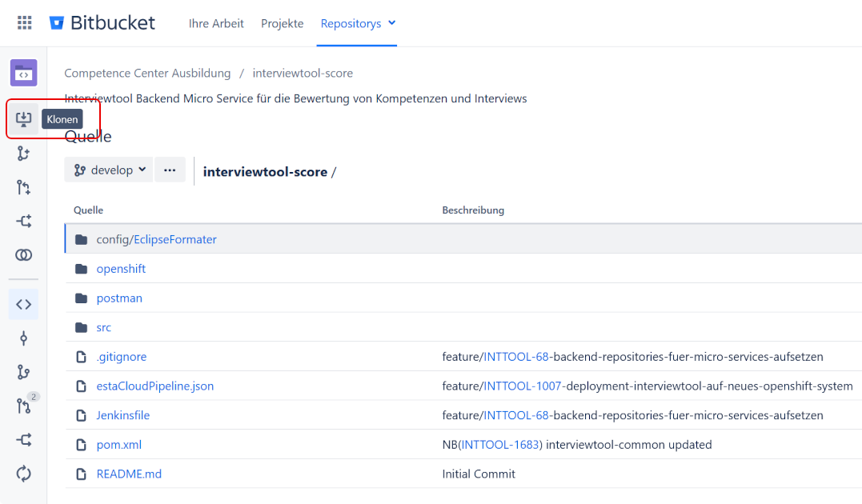Open the repository avatar icon in sidebar
The width and height of the screenshot is (862, 504).
tap(24, 73)
